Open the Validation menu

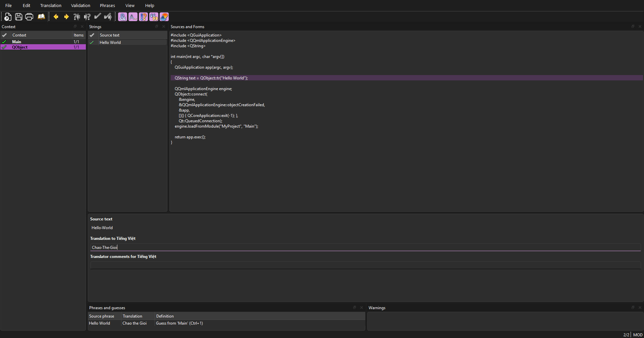click(80, 6)
